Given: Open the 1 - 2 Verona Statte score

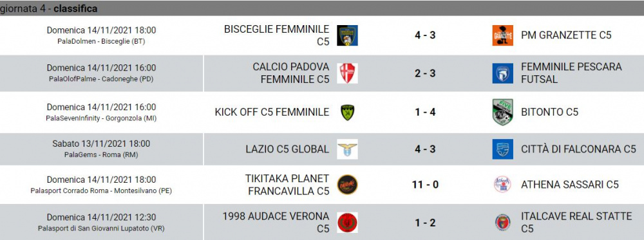Looking at the screenshot, I should pyautogui.click(x=425, y=223).
